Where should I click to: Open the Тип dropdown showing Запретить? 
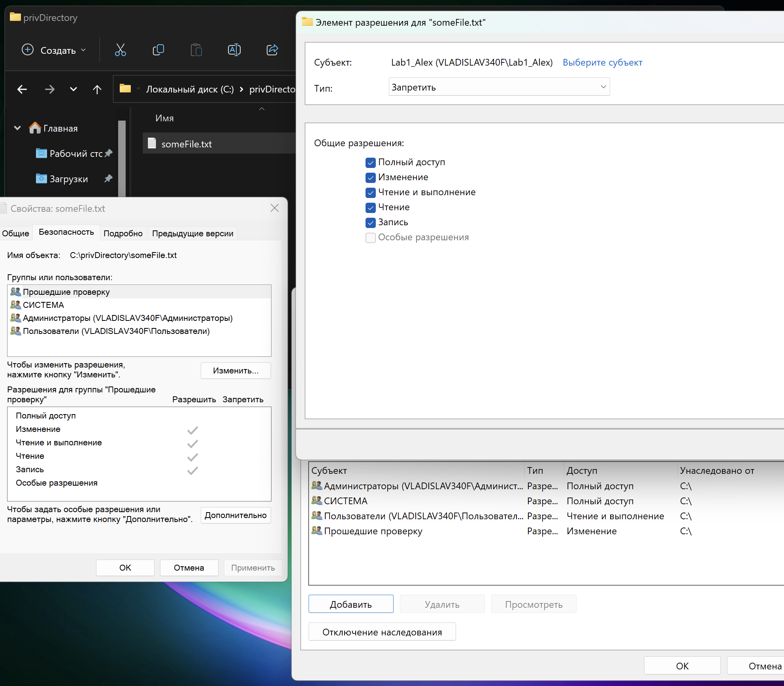(499, 87)
